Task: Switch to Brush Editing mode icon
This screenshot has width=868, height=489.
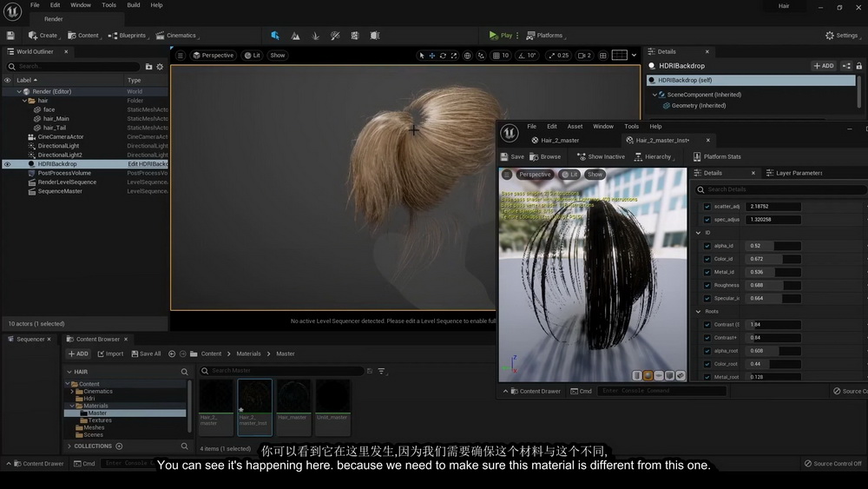Action: (375, 36)
